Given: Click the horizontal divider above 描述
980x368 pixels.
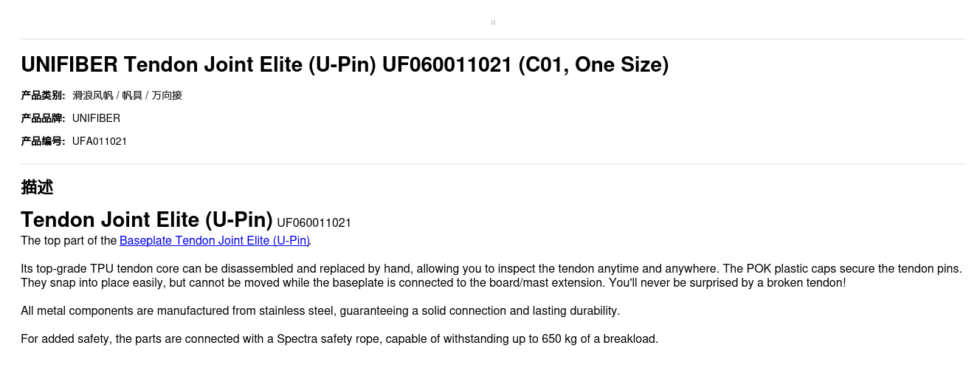Looking at the screenshot, I should (493, 164).
